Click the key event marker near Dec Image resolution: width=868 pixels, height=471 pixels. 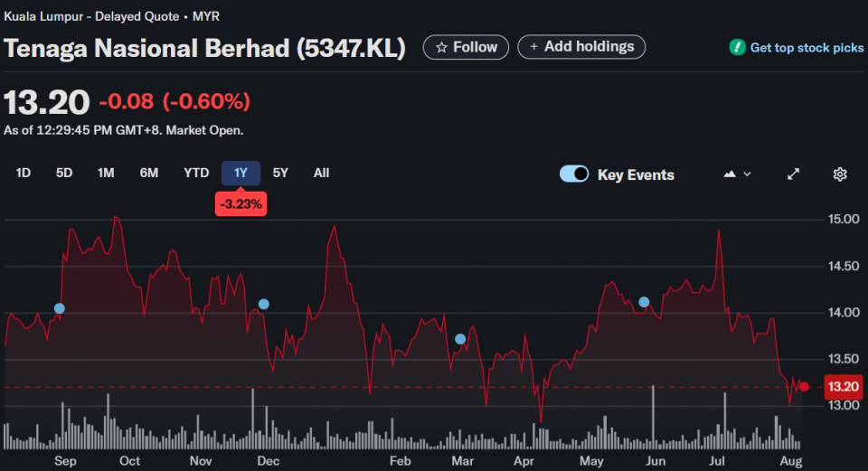tap(264, 304)
